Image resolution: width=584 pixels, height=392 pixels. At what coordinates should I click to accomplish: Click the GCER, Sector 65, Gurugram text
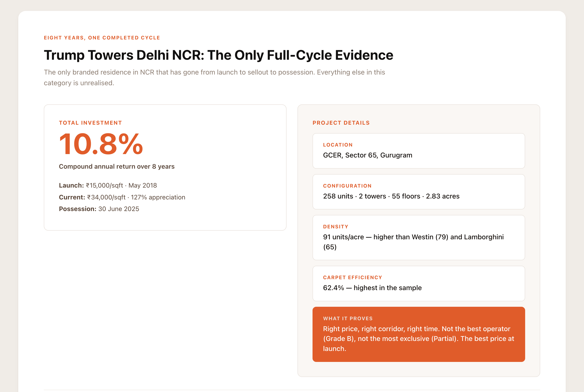click(368, 155)
